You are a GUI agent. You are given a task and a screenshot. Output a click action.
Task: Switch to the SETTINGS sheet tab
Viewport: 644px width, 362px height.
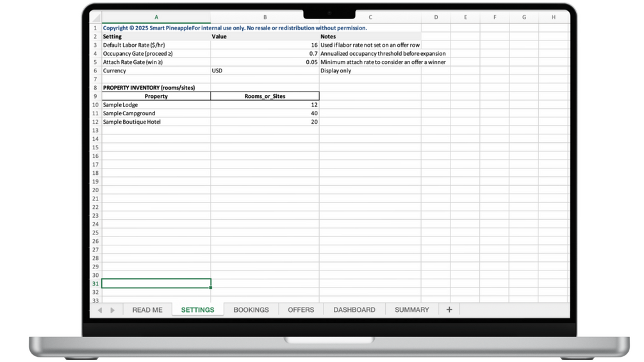[x=197, y=310]
